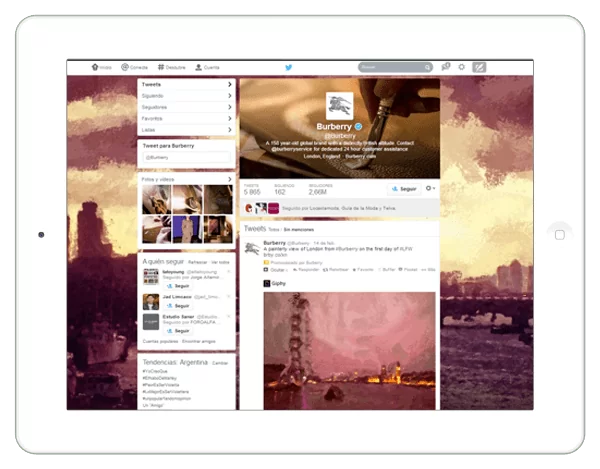Select Sin menciones tweets filter
The image size is (600, 469).
coord(299,230)
